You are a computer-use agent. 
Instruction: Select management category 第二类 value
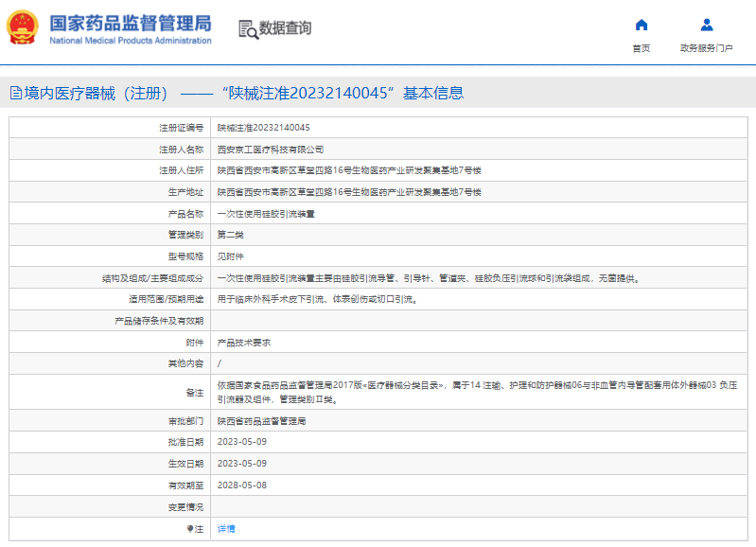click(231, 235)
